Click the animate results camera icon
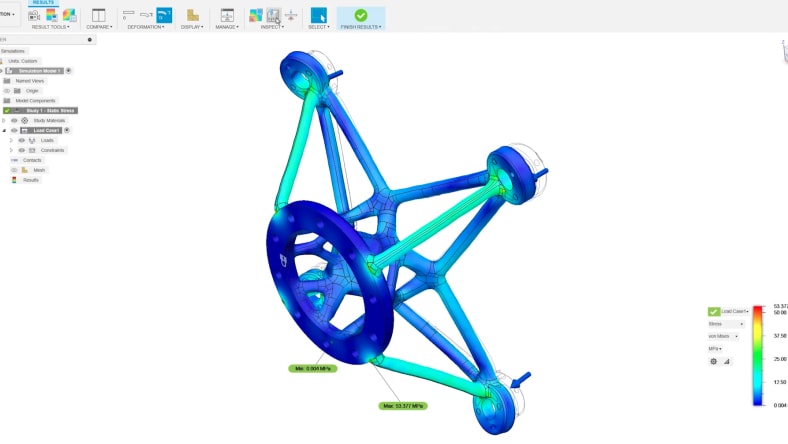Screen dimensions: 788x444 coord(34,16)
